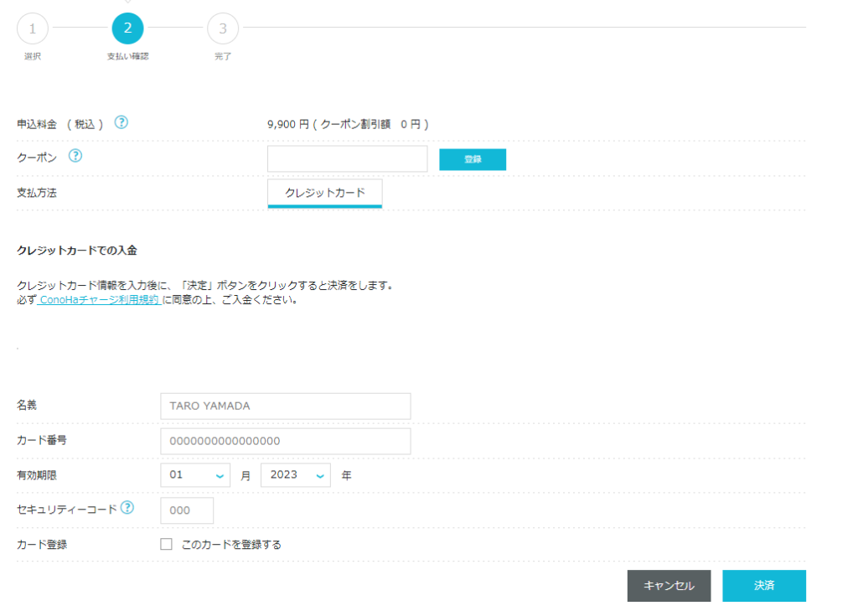The width and height of the screenshot is (858, 616).
Task: Expand the expiration month dropdown
Action: [195, 475]
